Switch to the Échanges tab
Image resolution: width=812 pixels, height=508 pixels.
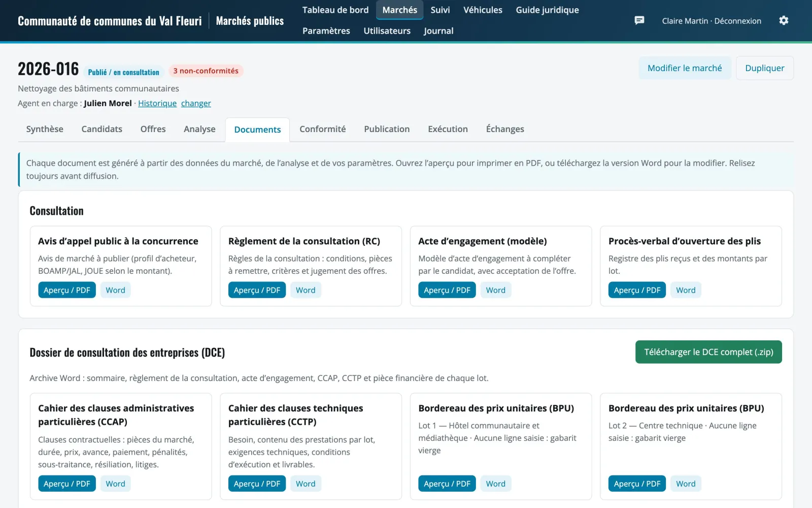point(505,129)
